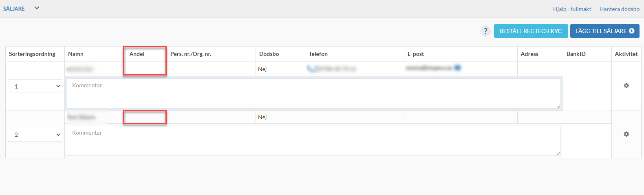The height and width of the screenshot is (195, 644).
Task: Click the SÄLJARE section title
Action: point(14,9)
